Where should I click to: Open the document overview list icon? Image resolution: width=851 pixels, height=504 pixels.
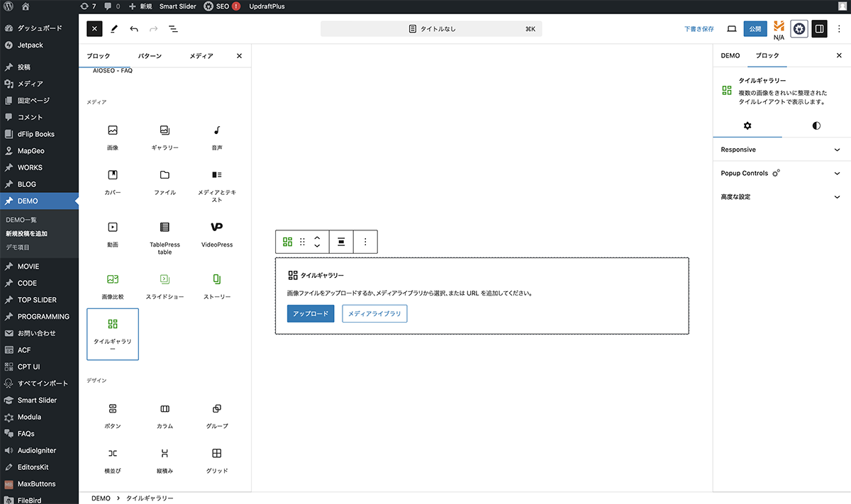click(173, 29)
